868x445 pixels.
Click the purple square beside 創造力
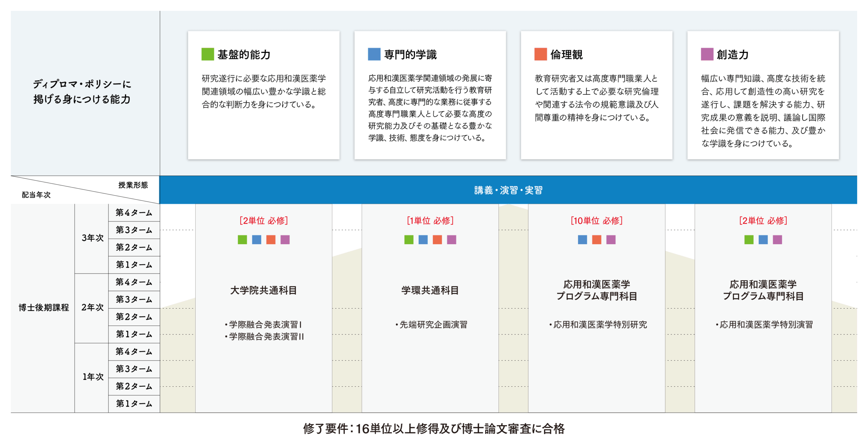(707, 54)
